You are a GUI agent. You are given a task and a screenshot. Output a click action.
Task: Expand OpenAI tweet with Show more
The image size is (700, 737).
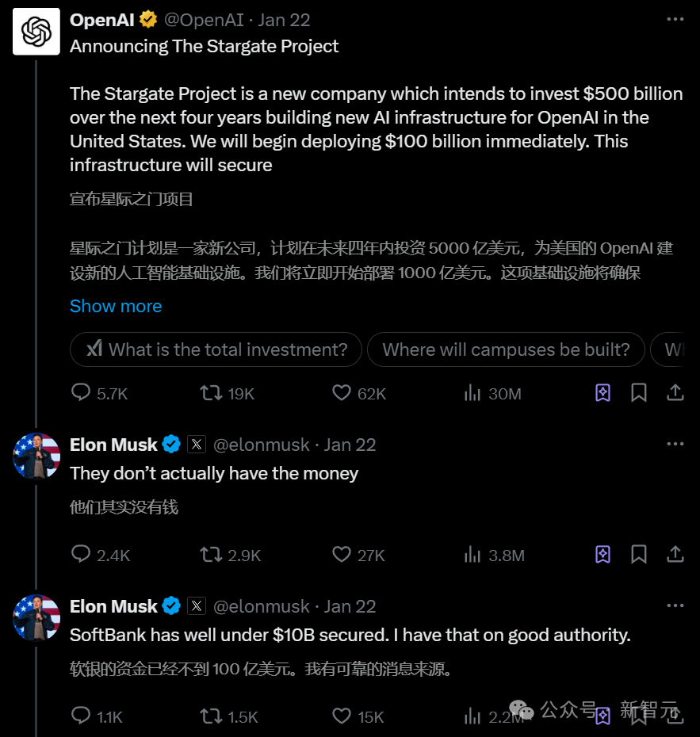[x=116, y=306]
